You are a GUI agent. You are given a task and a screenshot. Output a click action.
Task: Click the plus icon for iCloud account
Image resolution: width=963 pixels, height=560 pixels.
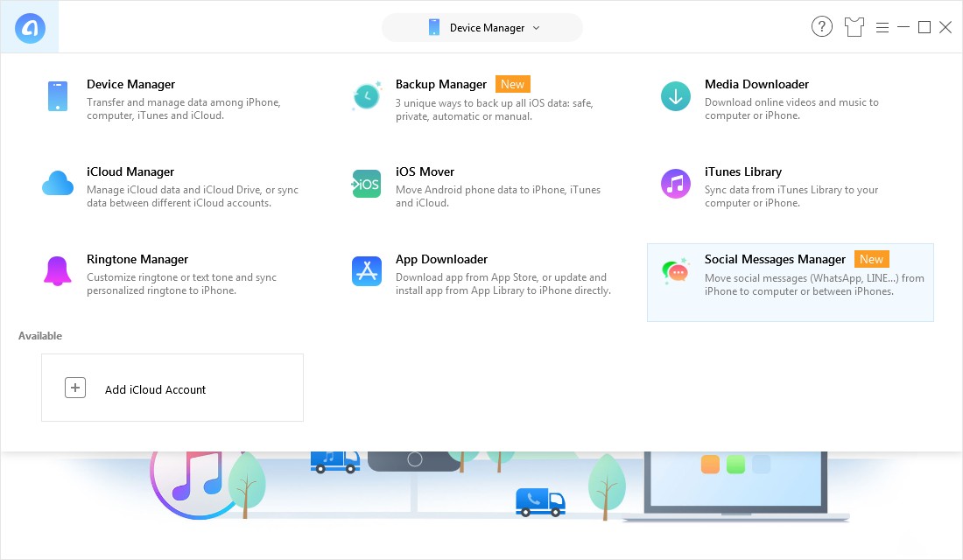(75, 388)
